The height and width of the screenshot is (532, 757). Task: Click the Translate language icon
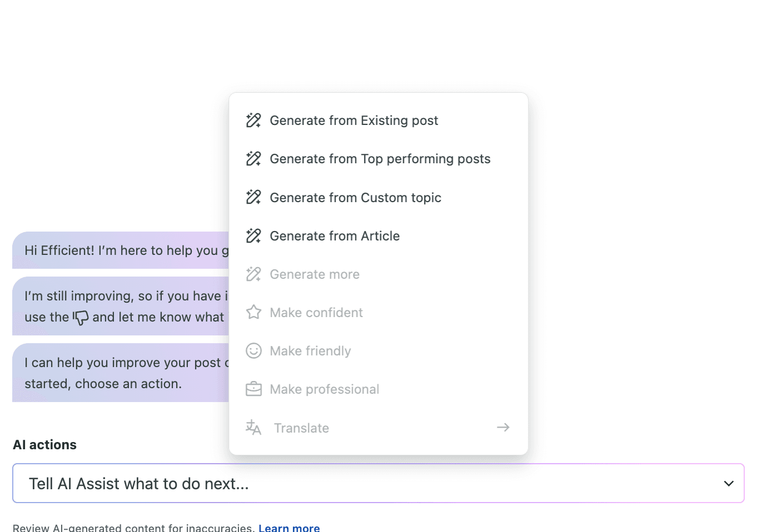pos(253,428)
